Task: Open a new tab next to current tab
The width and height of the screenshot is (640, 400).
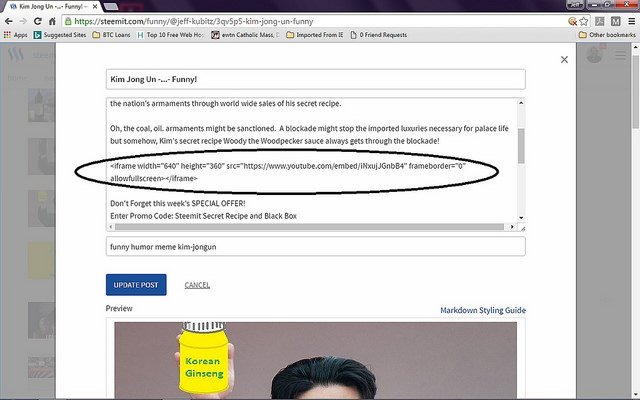Action: pos(111,7)
